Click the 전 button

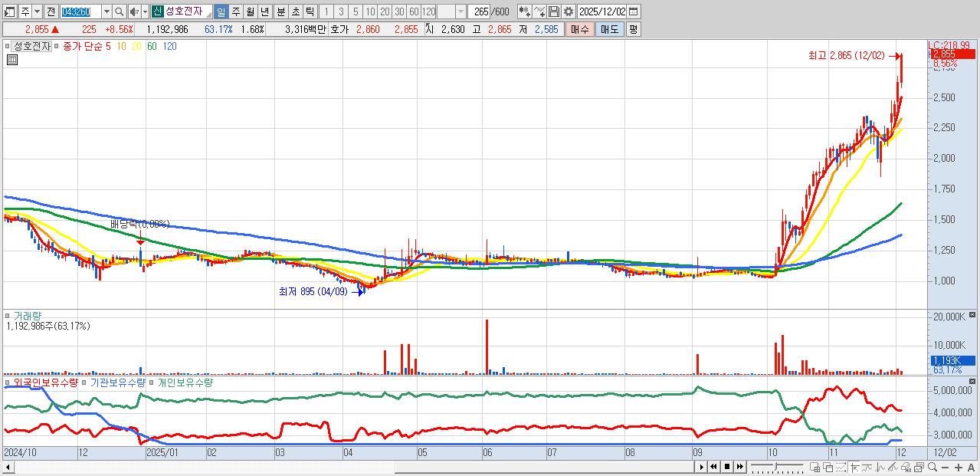click(x=51, y=11)
